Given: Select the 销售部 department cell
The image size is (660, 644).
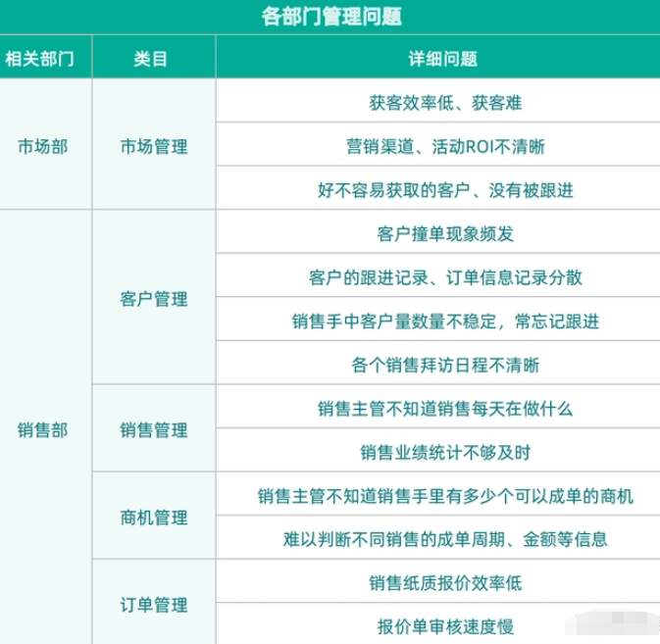Looking at the screenshot, I should click(x=43, y=429).
